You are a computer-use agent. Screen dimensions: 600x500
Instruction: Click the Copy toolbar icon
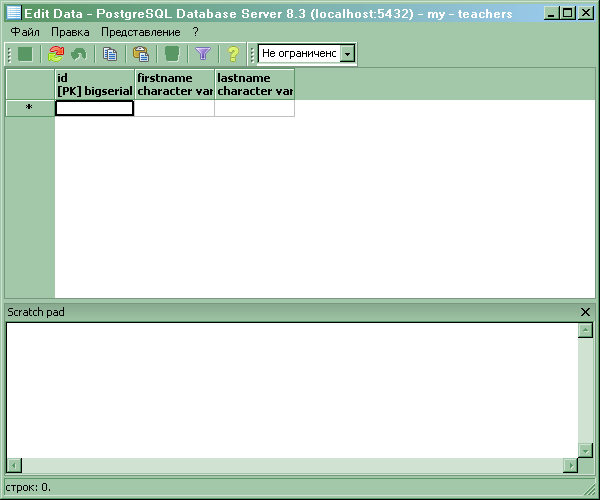click(x=110, y=54)
